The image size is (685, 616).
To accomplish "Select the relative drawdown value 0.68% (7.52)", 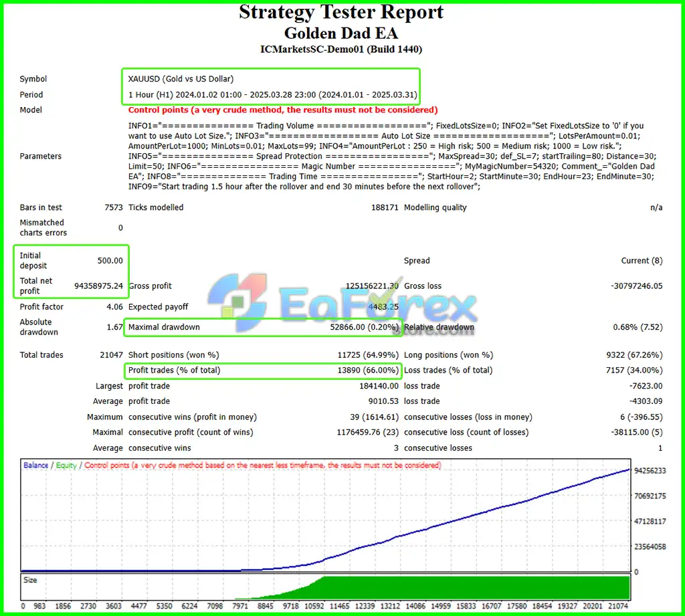I will coord(638,327).
